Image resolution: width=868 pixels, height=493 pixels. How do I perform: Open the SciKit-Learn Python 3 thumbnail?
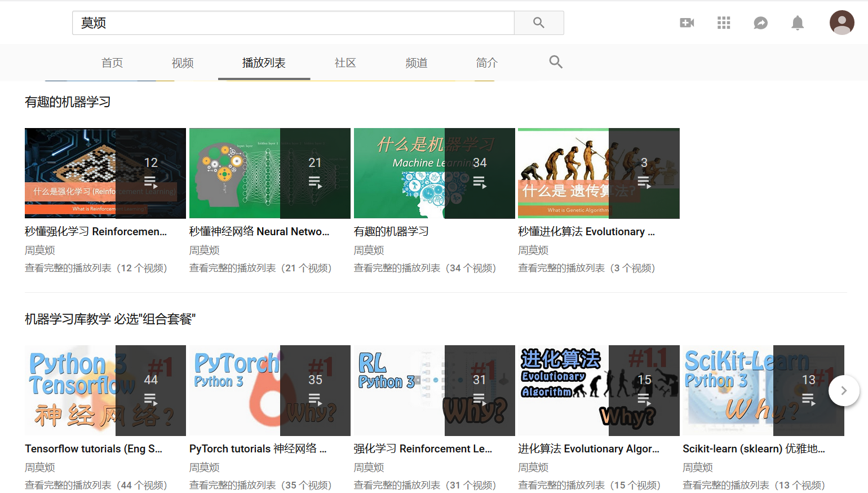click(x=764, y=390)
